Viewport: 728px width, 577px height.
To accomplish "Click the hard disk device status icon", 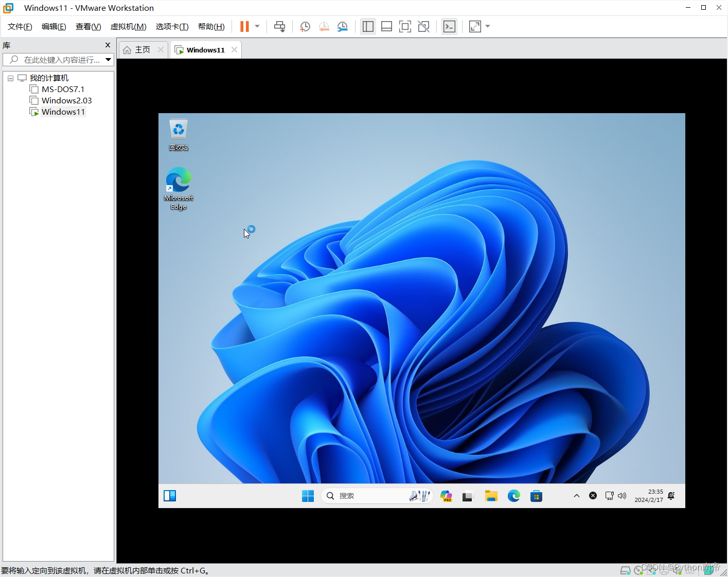I will click(x=625, y=570).
